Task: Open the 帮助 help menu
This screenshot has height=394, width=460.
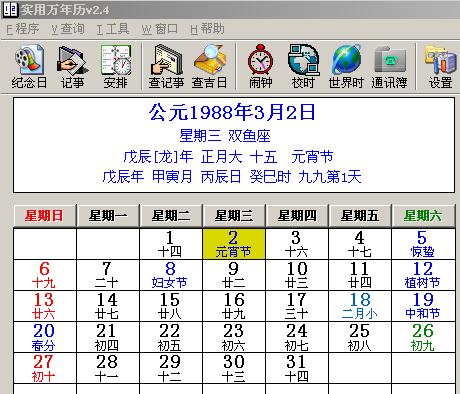Action: tap(207, 29)
